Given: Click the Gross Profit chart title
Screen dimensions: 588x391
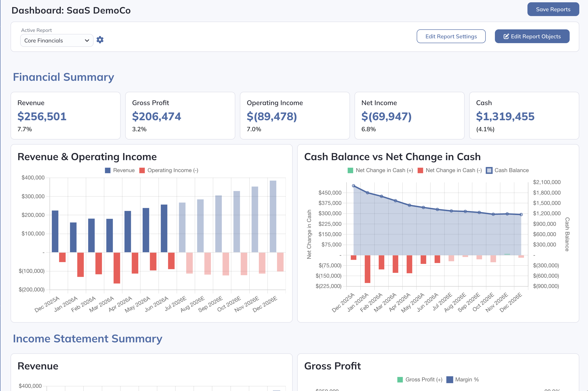Looking at the screenshot, I should pos(332,366).
